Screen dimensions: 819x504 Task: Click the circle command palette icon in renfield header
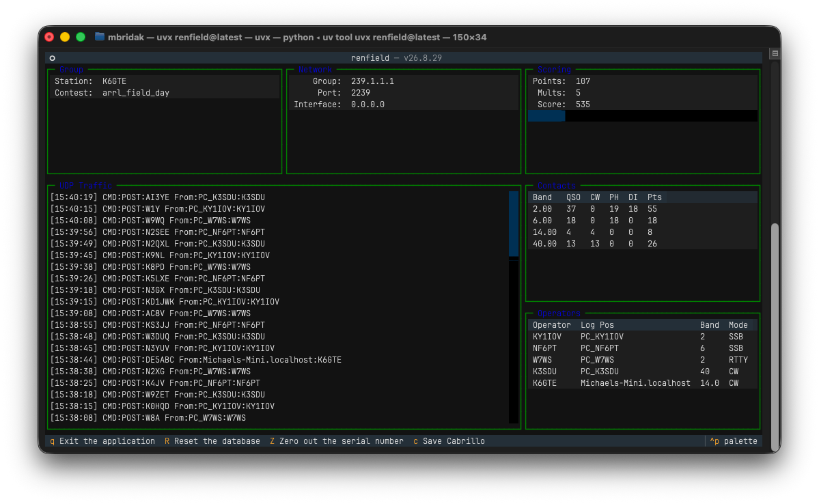[x=52, y=58]
